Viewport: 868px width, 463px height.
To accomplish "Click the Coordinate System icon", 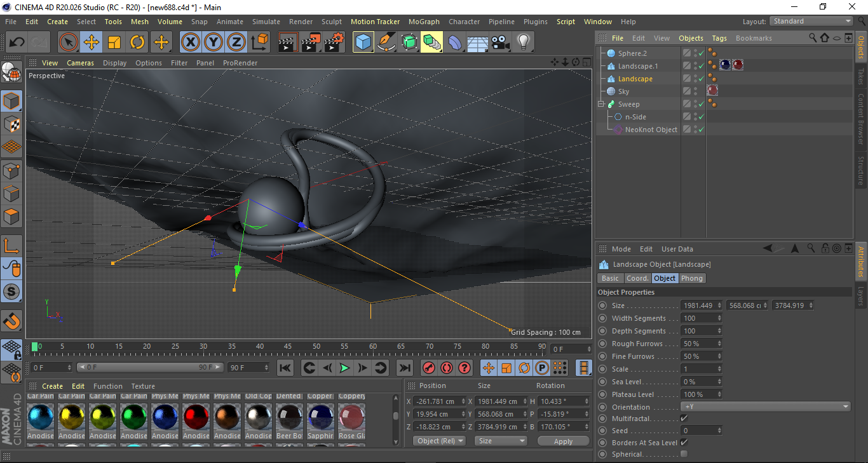I will tap(259, 43).
